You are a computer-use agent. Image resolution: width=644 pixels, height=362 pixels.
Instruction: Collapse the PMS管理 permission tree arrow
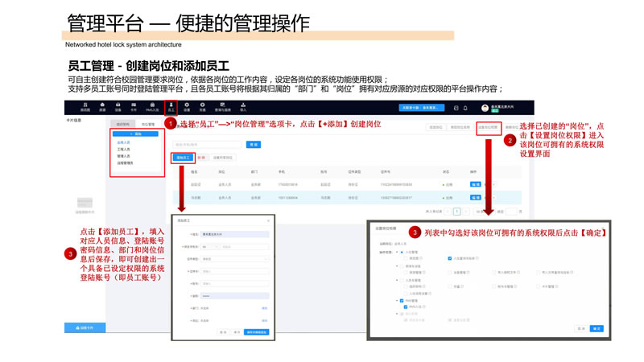[397, 301]
